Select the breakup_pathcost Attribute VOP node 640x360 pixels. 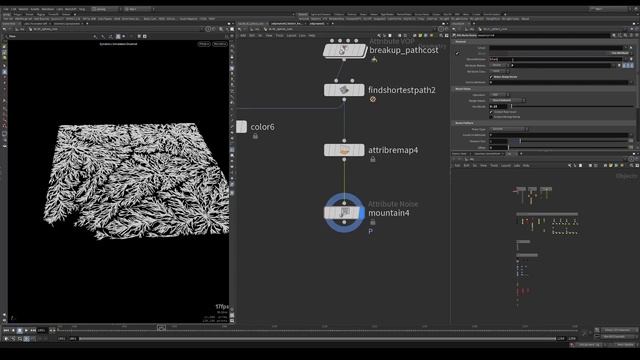coord(344,51)
